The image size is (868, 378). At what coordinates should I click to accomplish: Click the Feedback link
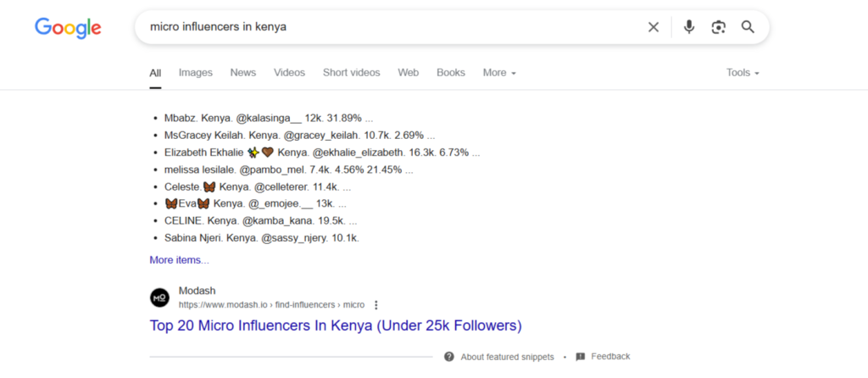[x=610, y=357]
